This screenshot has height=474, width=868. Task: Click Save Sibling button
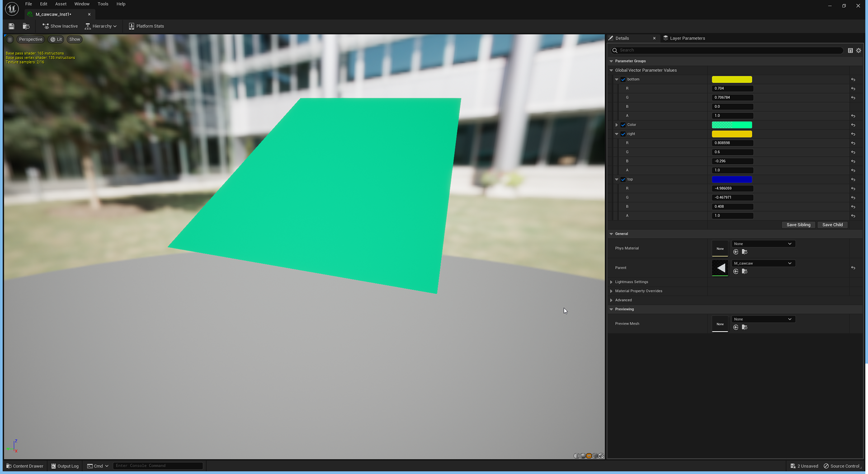tap(798, 225)
